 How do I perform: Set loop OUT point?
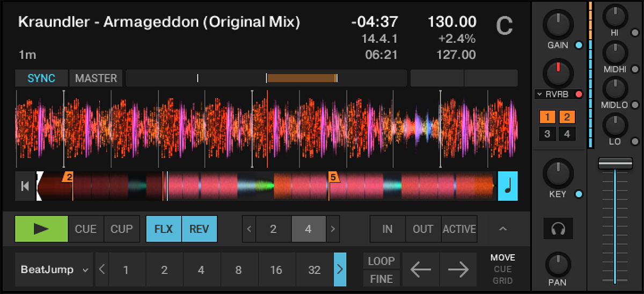(423, 229)
